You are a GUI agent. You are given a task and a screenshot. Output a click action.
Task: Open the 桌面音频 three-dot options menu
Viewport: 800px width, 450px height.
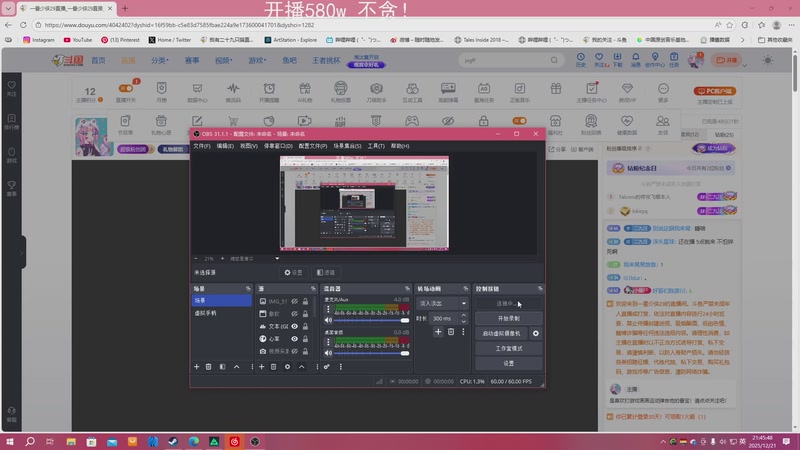point(328,342)
